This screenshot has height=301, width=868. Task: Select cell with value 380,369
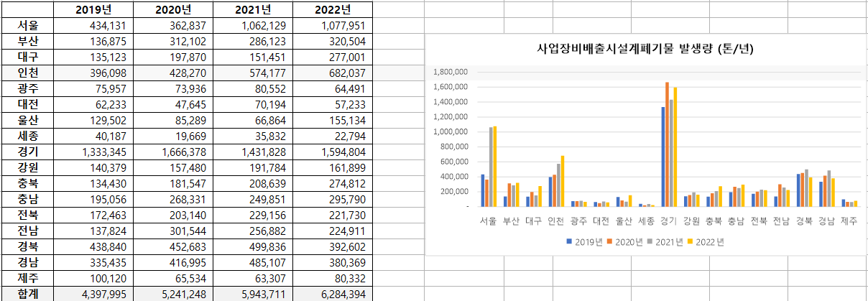(333, 261)
